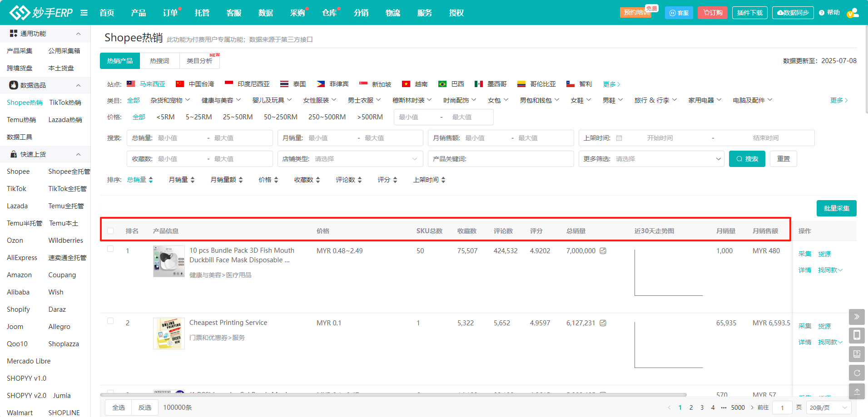This screenshot has height=417, width=868.
Task: Click the 重置 reset button
Action: (784, 159)
